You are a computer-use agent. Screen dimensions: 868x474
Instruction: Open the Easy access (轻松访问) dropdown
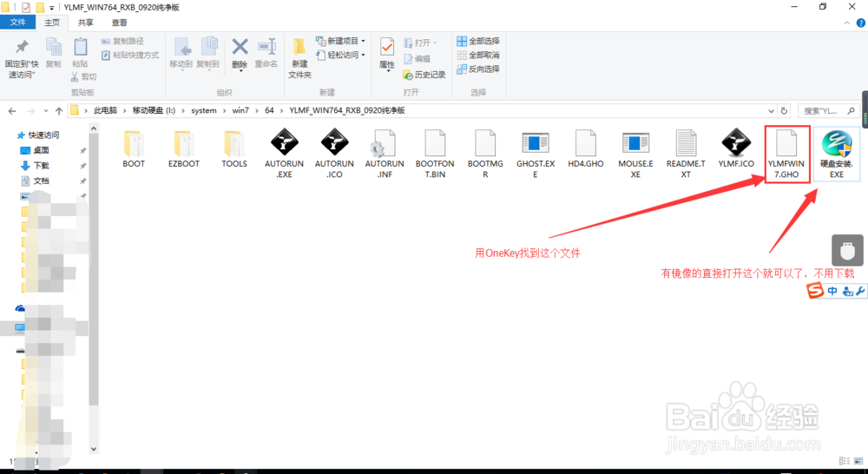340,55
